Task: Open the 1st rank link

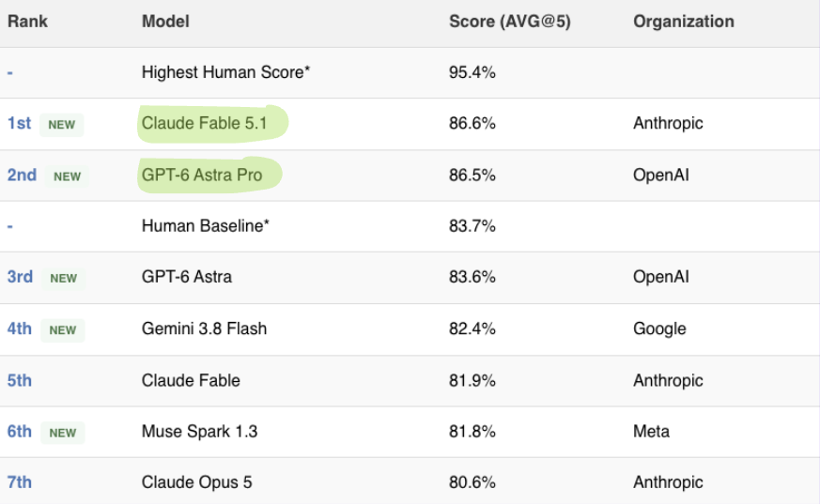Action: 19,123
